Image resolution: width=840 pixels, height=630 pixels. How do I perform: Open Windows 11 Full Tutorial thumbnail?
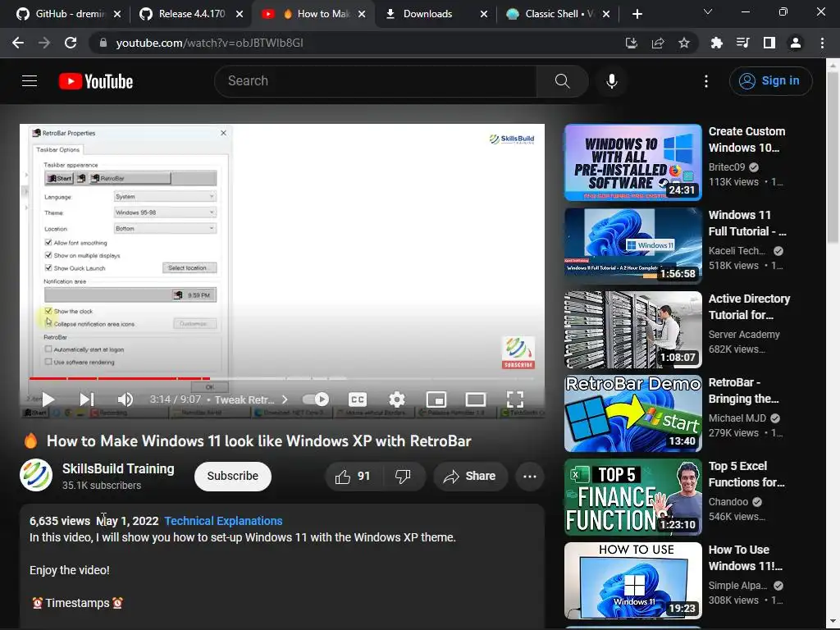[x=632, y=246]
